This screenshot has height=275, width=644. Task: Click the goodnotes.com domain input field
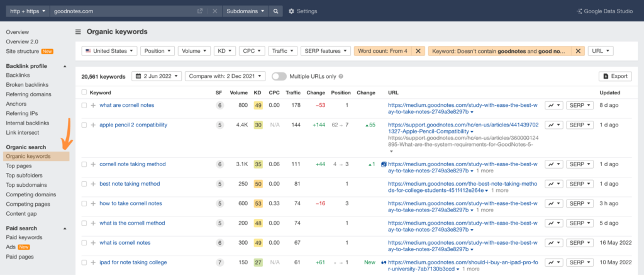123,11
